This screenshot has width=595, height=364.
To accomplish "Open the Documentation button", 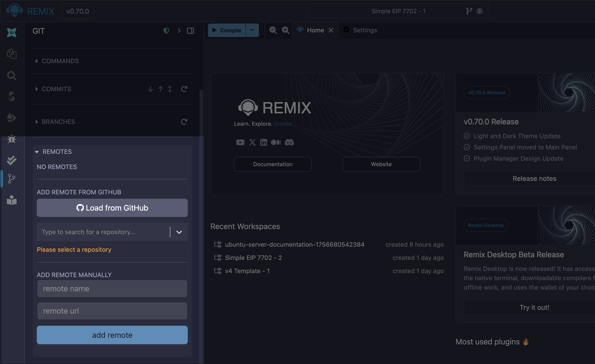I will coord(273,164).
